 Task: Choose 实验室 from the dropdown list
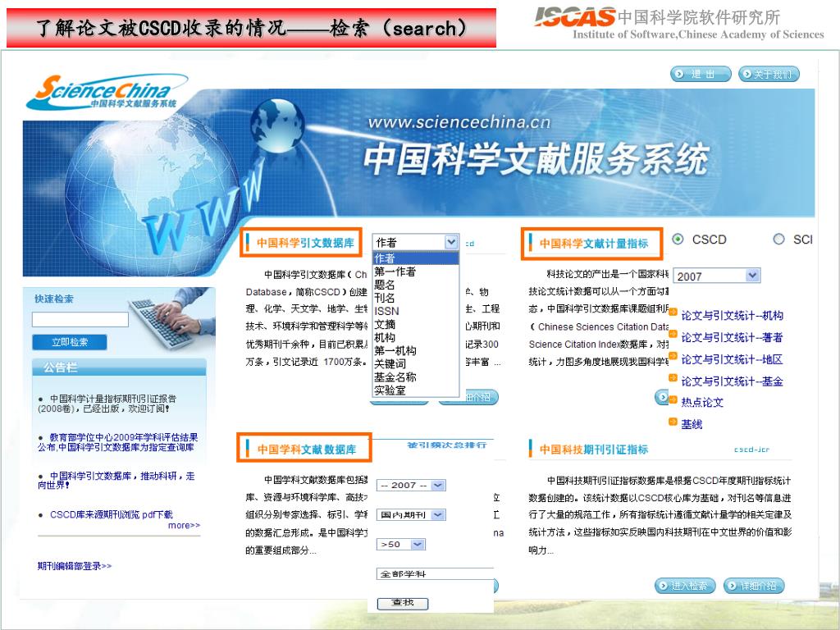point(390,390)
